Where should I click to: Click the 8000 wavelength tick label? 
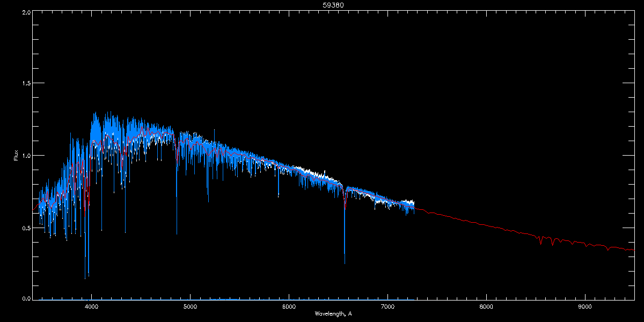click(486, 307)
